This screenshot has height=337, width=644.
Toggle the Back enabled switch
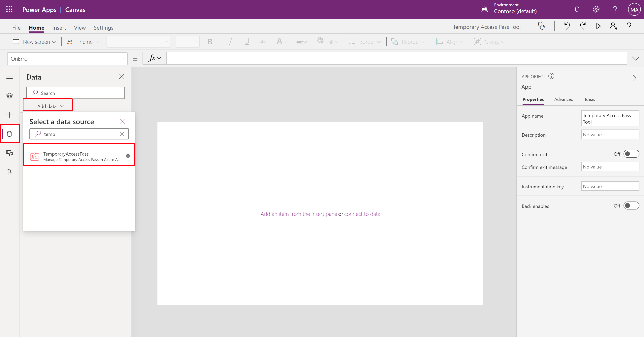(631, 206)
